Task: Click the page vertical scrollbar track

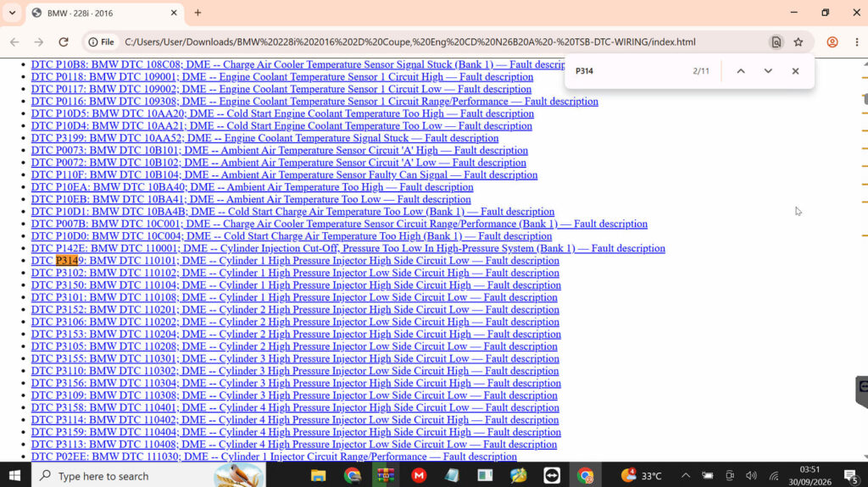Action: 865,260
